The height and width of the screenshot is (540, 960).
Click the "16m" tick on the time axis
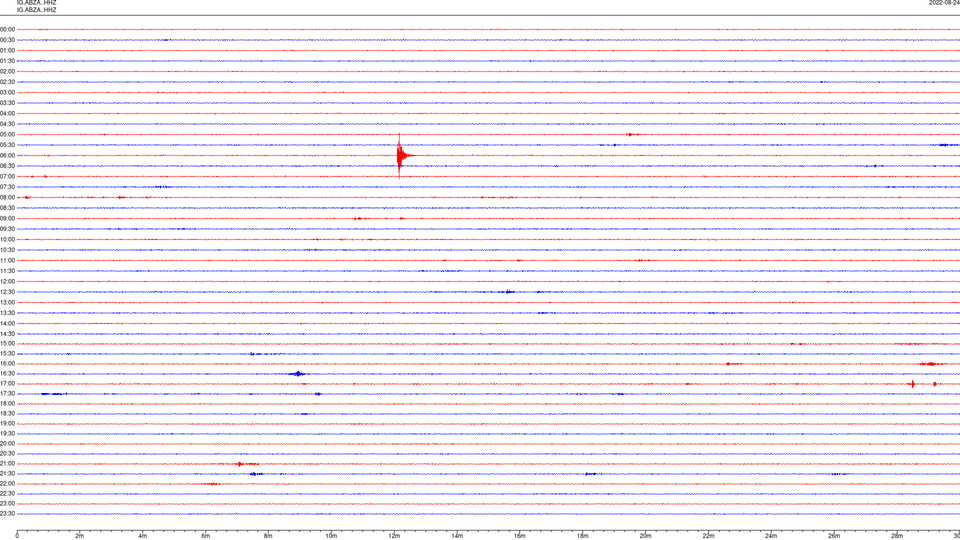pos(519,536)
